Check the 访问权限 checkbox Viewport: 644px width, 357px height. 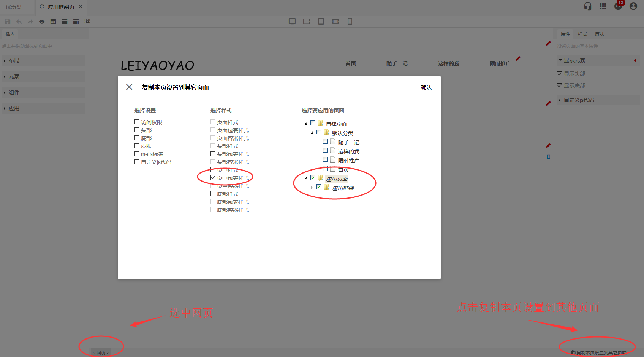(x=137, y=122)
